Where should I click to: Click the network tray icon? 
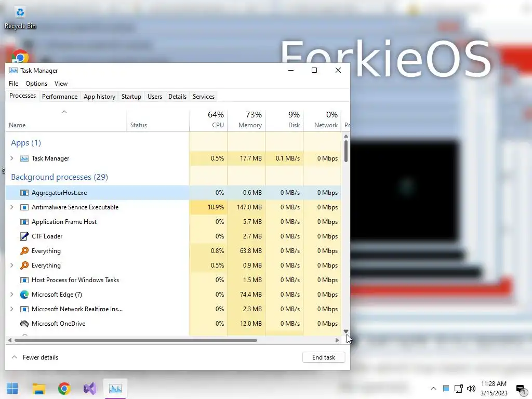(x=459, y=389)
